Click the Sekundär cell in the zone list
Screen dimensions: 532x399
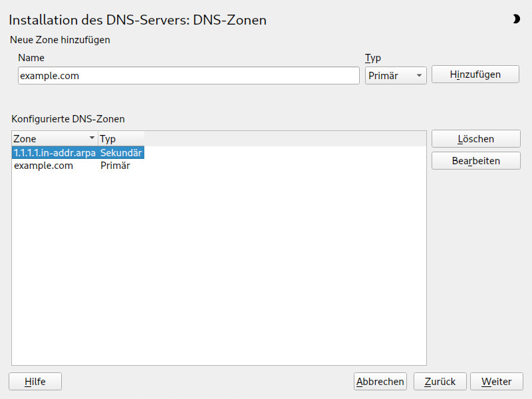click(121, 153)
